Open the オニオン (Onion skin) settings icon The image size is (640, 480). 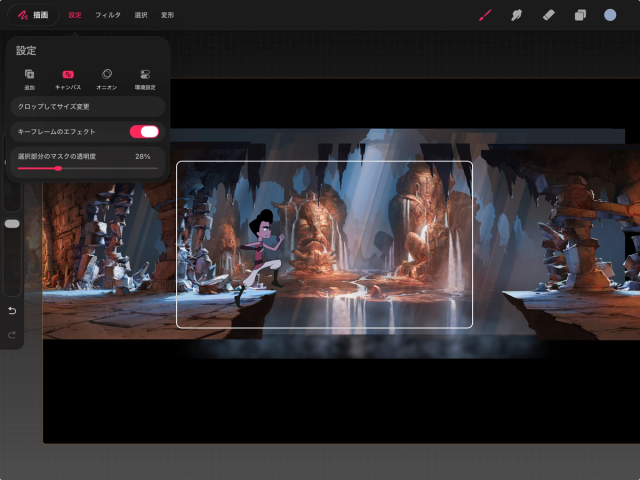pyautogui.click(x=107, y=75)
